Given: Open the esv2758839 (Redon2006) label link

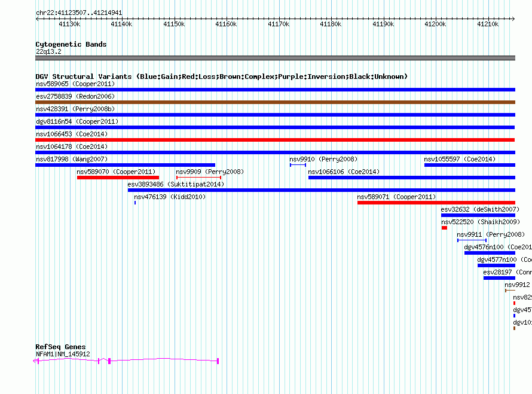Looking at the screenshot, I should point(75,96).
